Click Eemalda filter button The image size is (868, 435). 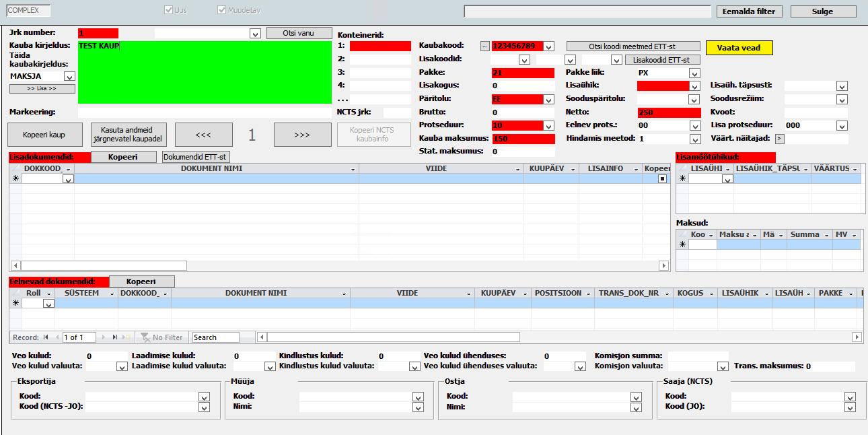click(750, 11)
